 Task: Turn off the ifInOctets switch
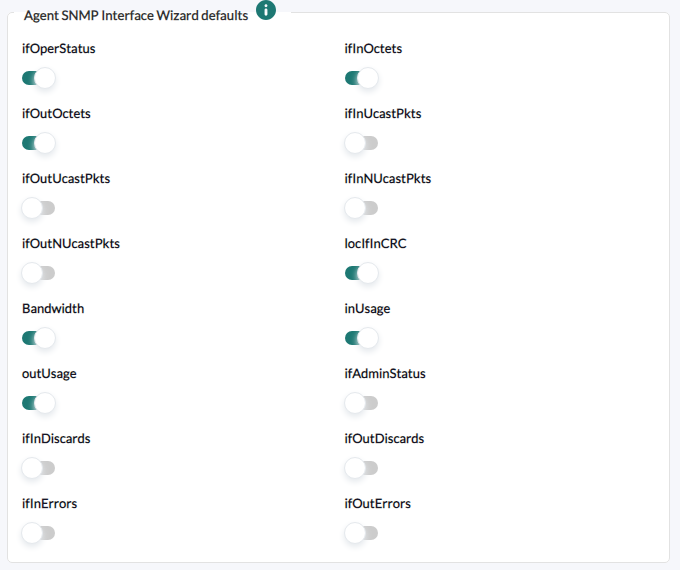tap(361, 78)
